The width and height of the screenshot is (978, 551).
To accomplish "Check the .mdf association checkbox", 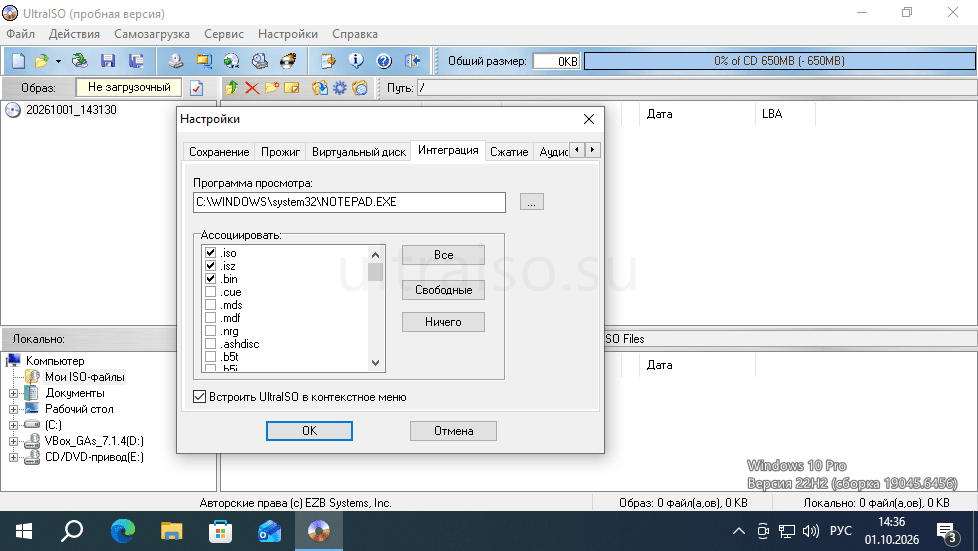I will click(x=210, y=318).
